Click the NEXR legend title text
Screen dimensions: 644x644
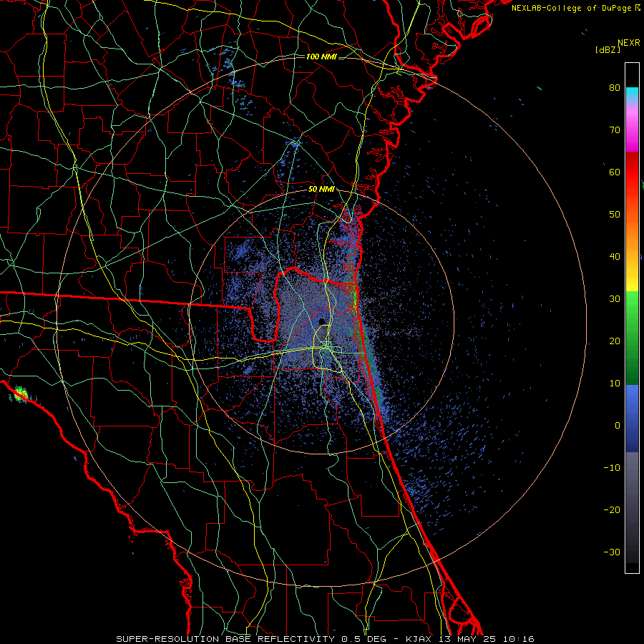pyautogui.click(x=629, y=43)
